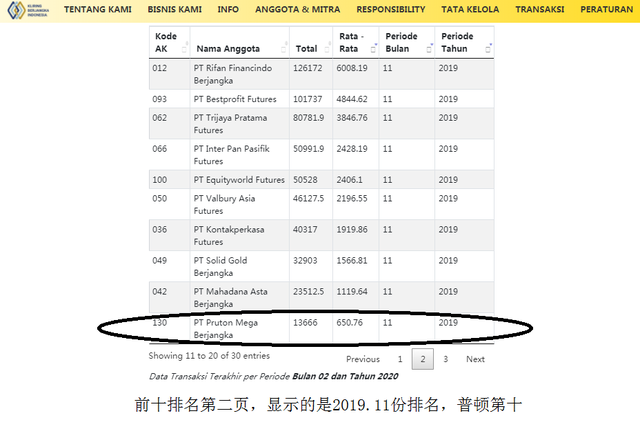The image size is (640, 429).
Task: Open the ANGGOTA & MITRA menu
Action: pos(297,9)
